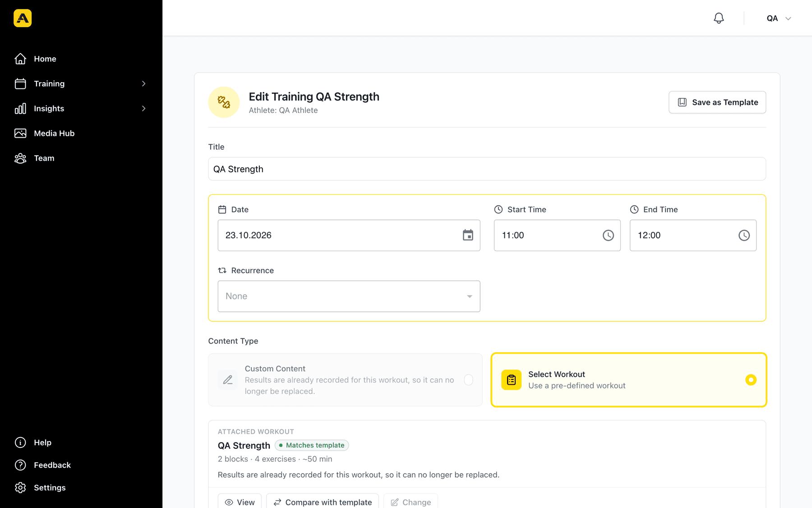812x508 pixels.
Task: Click Compare with template button
Action: click(322, 502)
